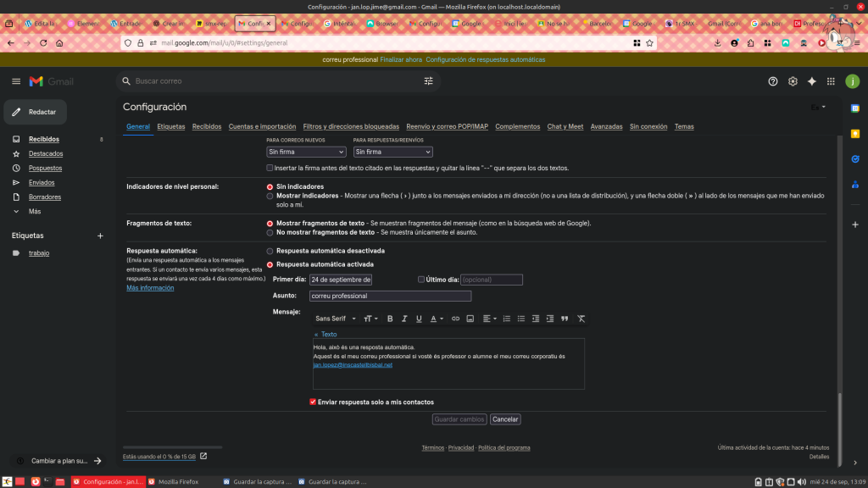Toggle bold formatting in message toolbar
This screenshot has width=868, height=488.
pos(390,319)
